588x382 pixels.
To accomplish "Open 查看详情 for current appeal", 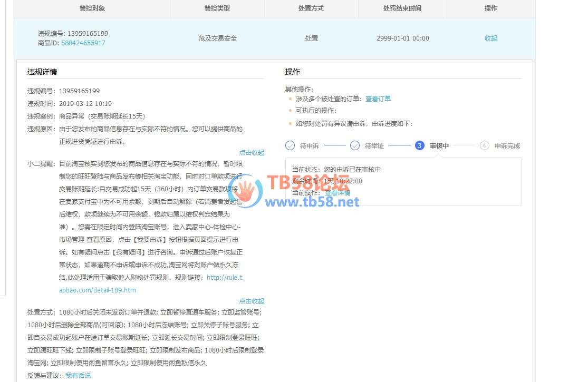I will pos(338,192).
